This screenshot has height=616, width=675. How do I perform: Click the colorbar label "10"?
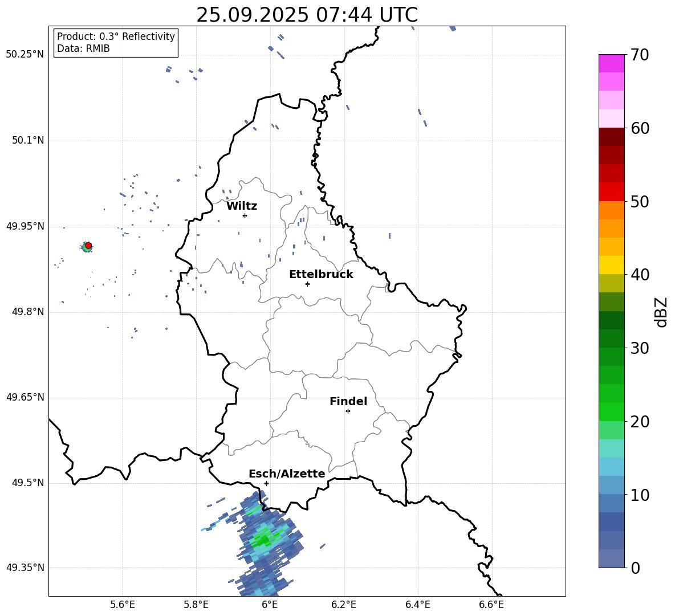coord(640,495)
